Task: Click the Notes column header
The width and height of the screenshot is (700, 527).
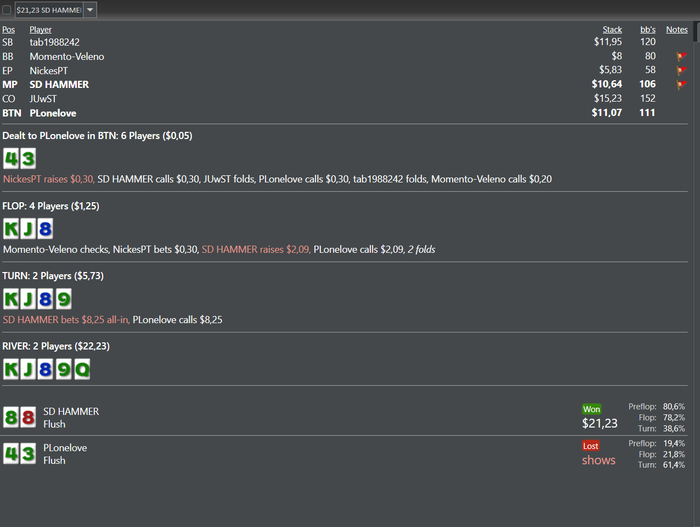Action: point(677,29)
